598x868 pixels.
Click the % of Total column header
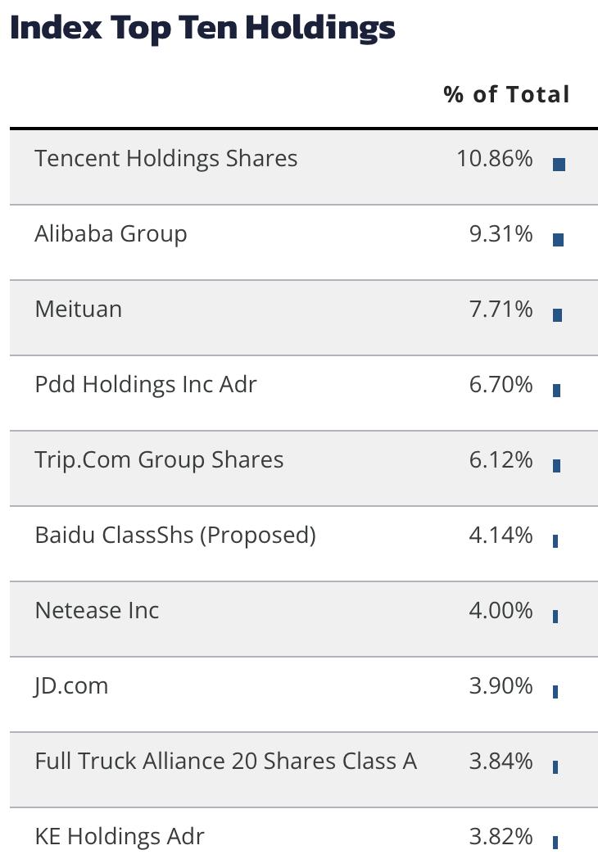tap(506, 95)
